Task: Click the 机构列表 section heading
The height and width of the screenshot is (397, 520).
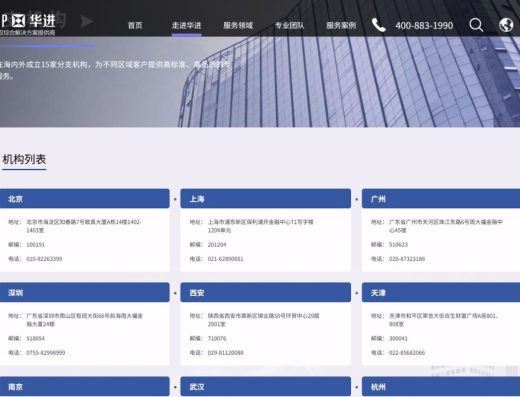Action: [24, 159]
